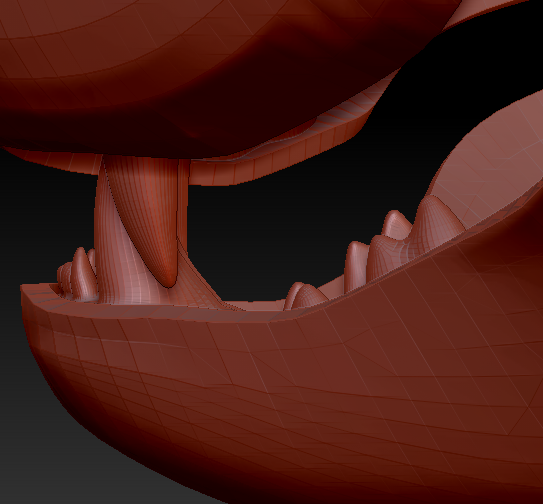Click the narrow tooth left of the right cluster
This screenshot has width=543, height=504.
click(x=356, y=266)
